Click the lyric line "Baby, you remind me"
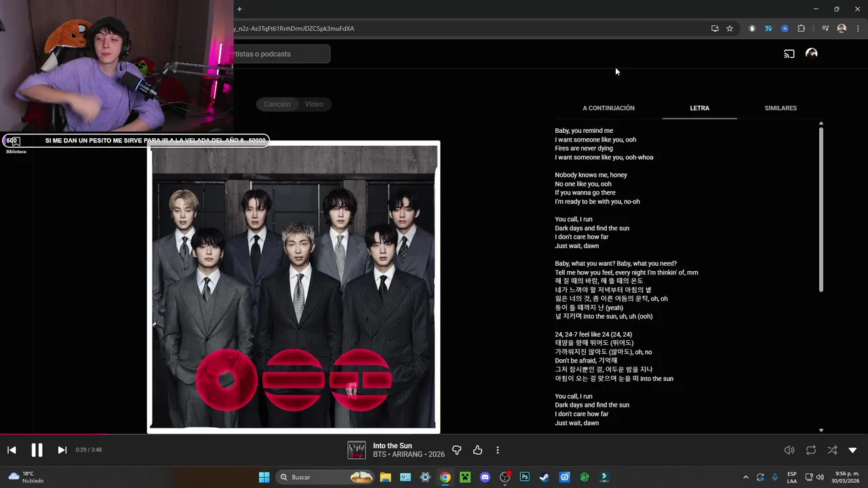The height and width of the screenshot is (488, 868). (x=584, y=131)
